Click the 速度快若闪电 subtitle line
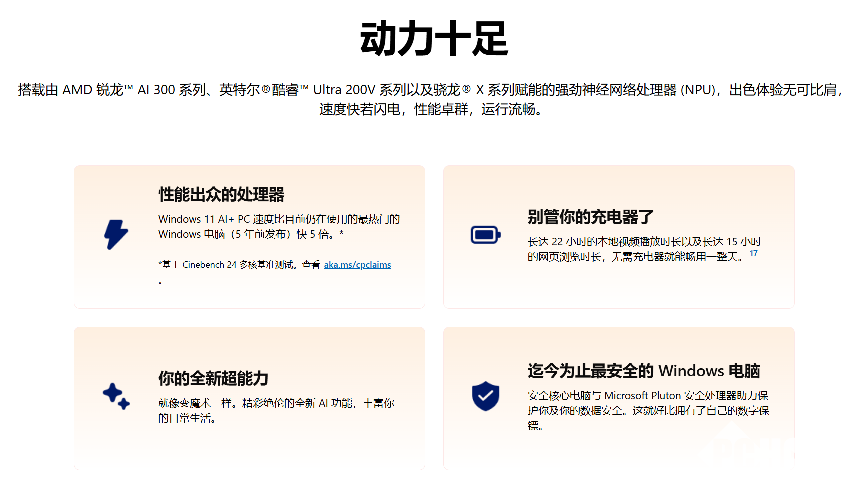Image resolution: width=866 pixels, height=504 pixels. (432, 109)
